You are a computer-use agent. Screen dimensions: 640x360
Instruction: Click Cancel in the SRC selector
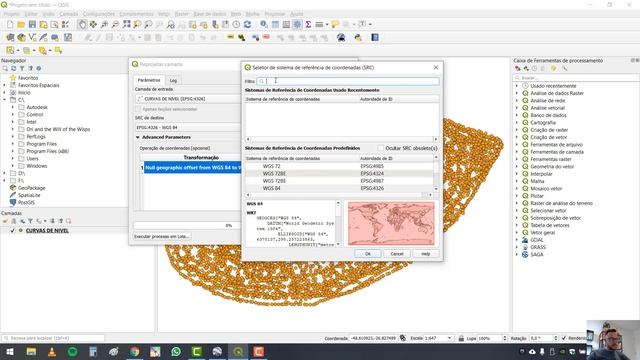pos(397,254)
